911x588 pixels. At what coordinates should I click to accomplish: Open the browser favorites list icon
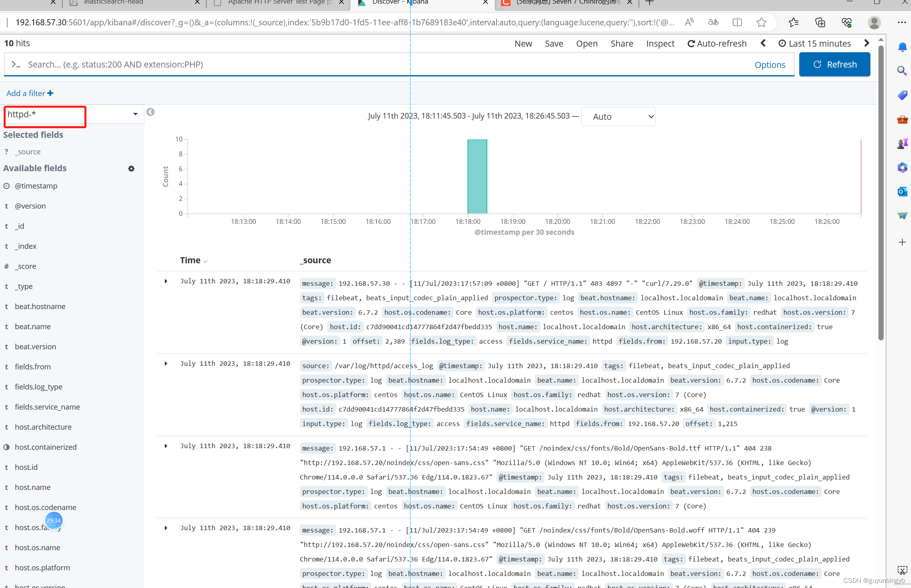(x=794, y=23)
